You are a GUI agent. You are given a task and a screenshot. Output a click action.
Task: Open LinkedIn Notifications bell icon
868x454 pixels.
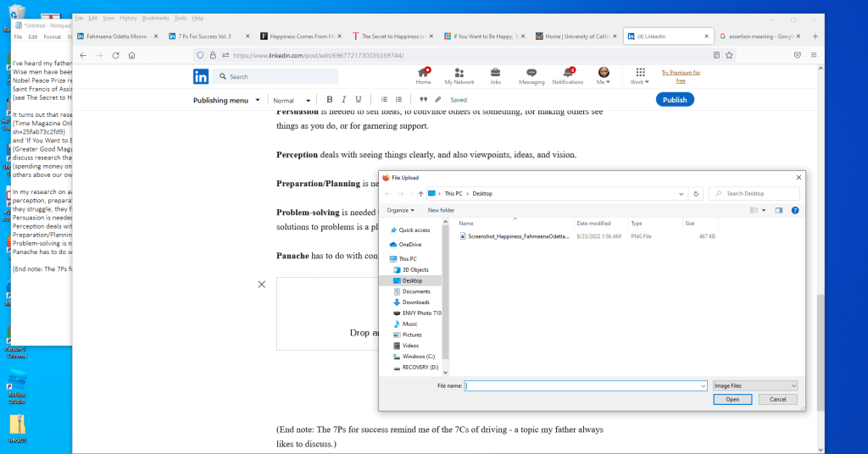point(567,75)
